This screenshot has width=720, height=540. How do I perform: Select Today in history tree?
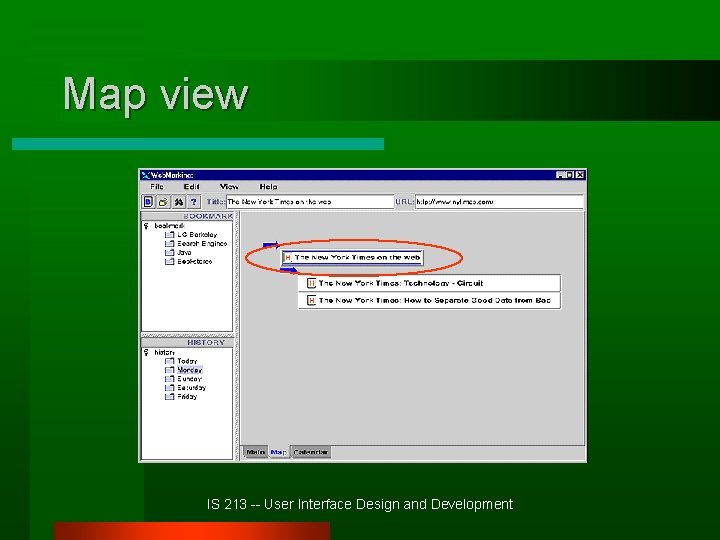tap(187, 361)
